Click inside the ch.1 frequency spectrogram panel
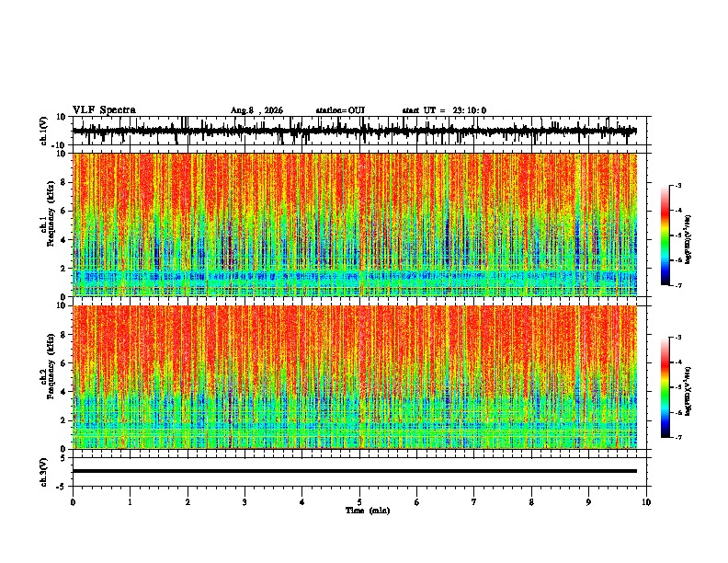The height and width of the screenshot is (563, 728). coord(355,224)
